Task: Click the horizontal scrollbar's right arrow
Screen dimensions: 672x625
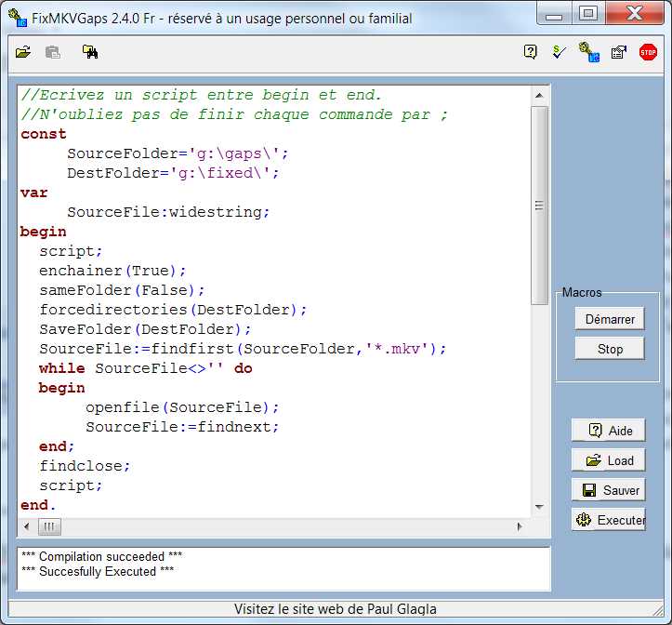Action: (x=520, y=526)
